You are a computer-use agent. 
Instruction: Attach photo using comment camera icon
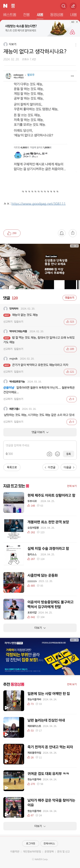[49, 454]
